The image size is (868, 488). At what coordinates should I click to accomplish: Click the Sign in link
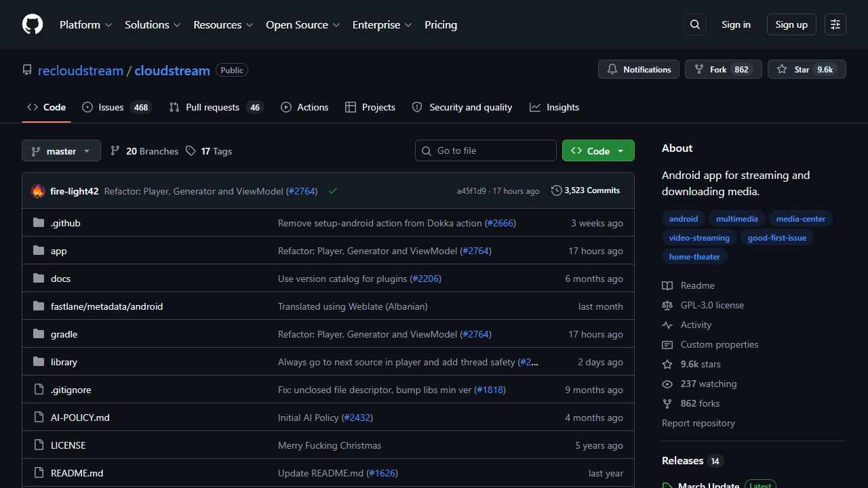[x=736, y=24]
